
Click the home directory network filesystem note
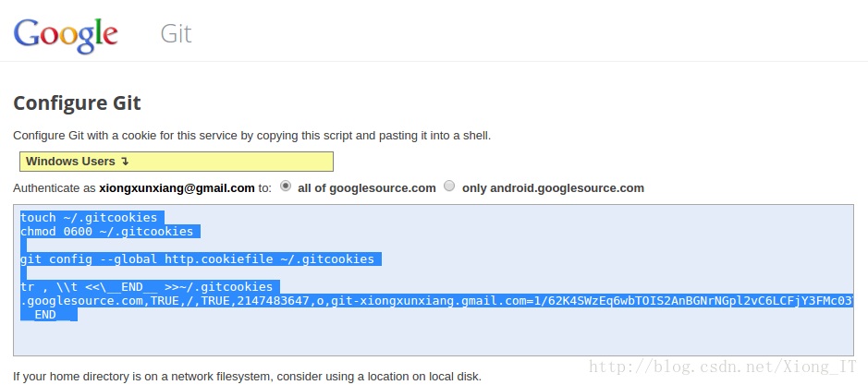point(248,377)
